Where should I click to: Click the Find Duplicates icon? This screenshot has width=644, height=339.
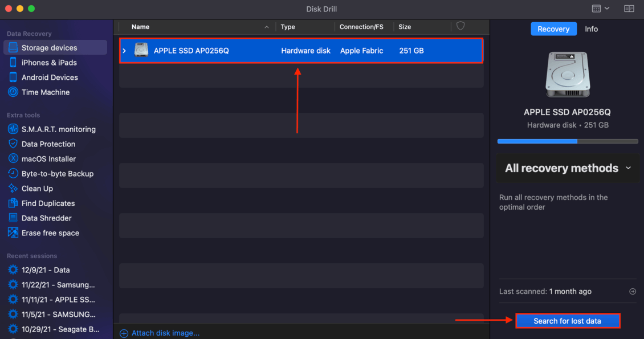tap(13, 203)
